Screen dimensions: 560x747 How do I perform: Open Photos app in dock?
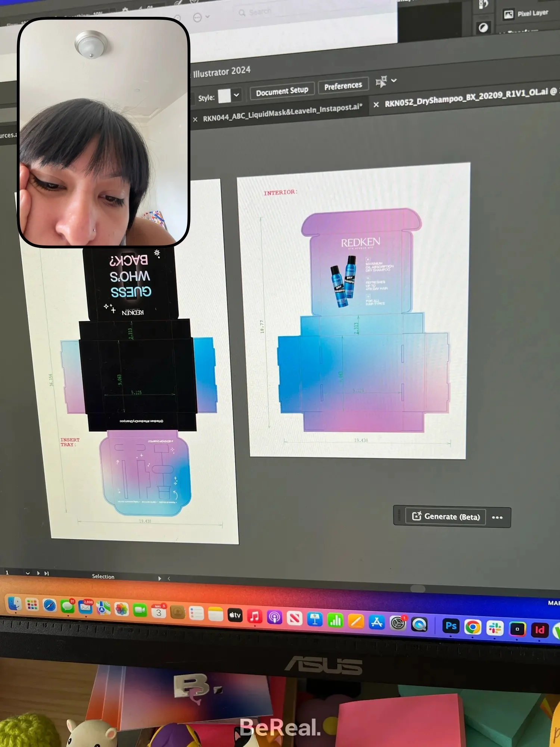pyautogui.click(x=122, y=610)
